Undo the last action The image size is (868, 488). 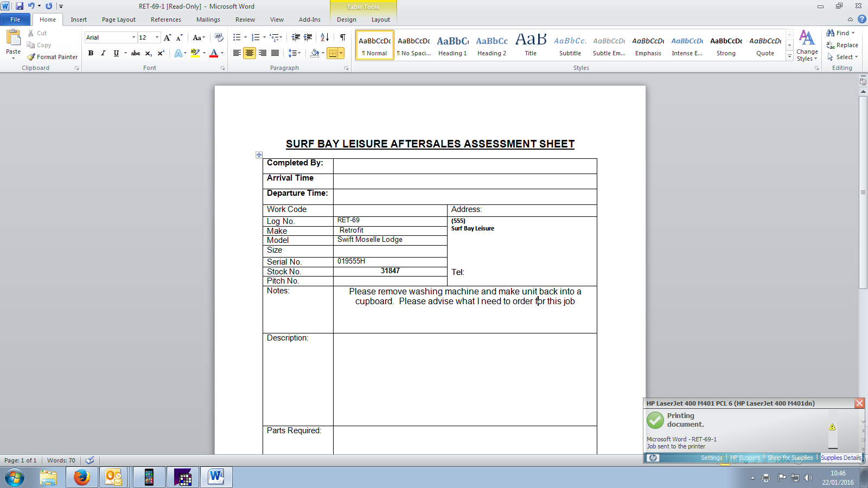coord(31,6)
